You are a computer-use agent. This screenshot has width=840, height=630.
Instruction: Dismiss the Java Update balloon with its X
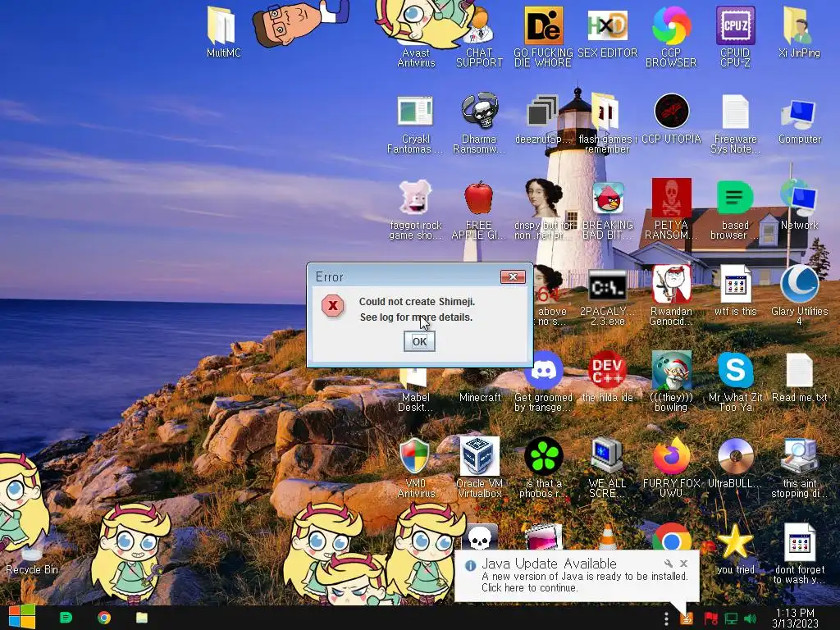(x=683, y=564)
